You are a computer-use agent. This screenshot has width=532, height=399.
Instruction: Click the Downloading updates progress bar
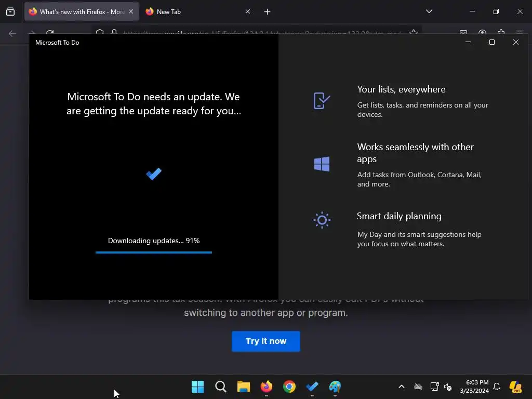pyautogui.click(x=154, y=252)
